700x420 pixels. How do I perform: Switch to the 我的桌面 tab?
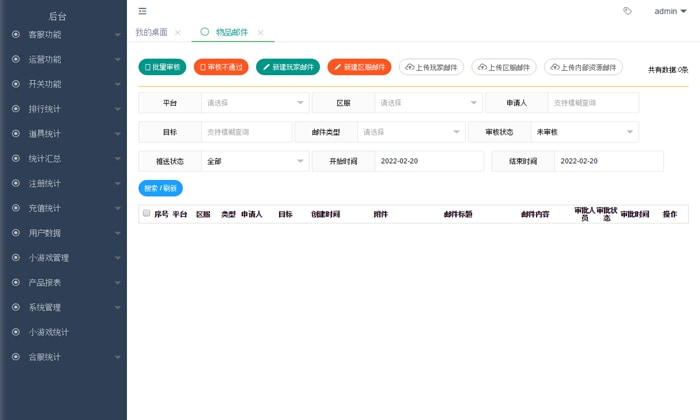pyautogui.click(x=152, y=33)
